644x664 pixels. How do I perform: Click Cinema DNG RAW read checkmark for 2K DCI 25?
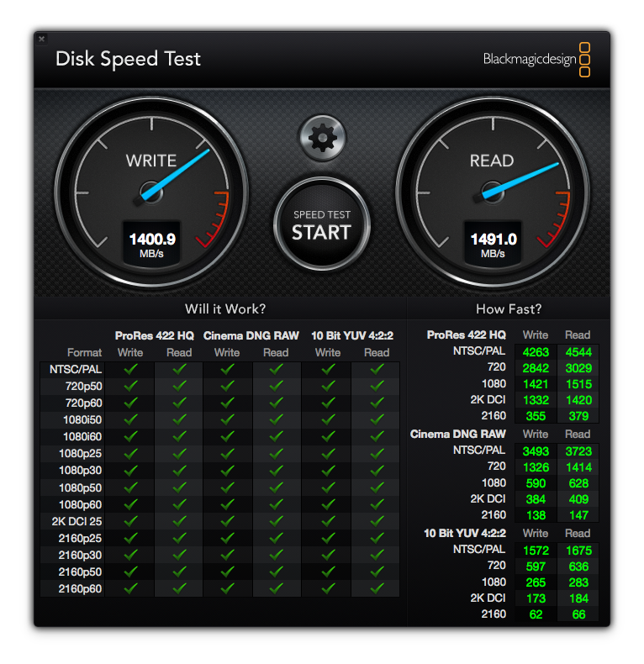(x=277, y=521)
